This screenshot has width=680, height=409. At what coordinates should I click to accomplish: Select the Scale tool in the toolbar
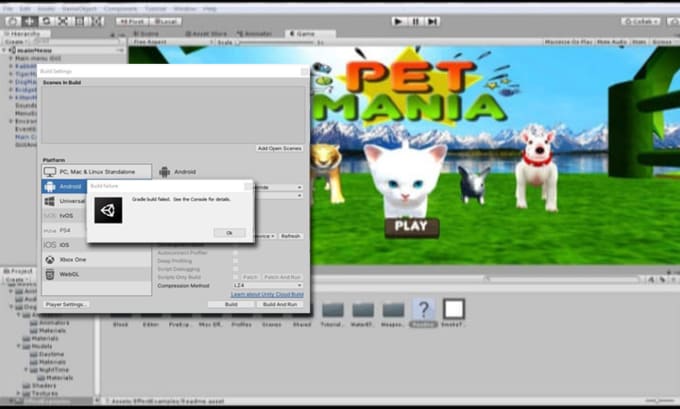62,21
